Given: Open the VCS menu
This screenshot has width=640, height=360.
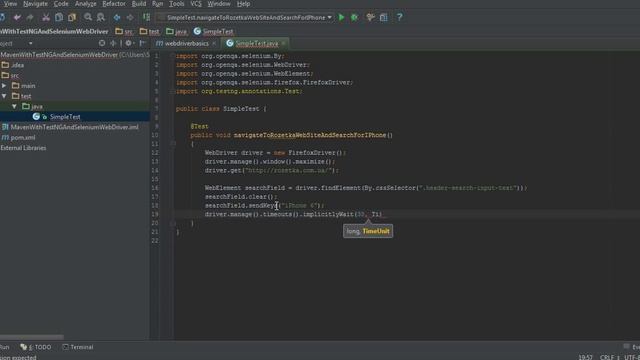Looking at the screenshot, I should coord(196,4).
